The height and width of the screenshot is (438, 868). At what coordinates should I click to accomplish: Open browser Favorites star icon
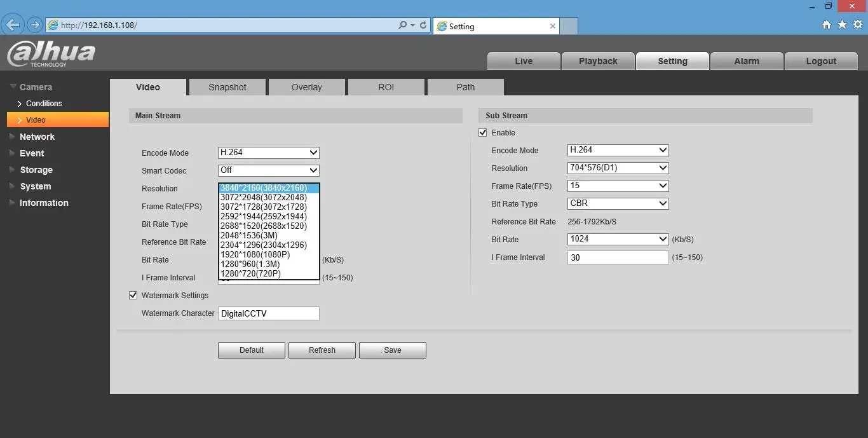click(842, 25)
